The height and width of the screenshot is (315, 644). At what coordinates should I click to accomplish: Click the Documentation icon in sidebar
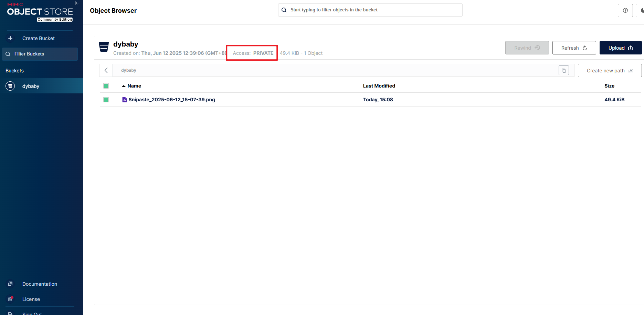click(x=10, y=284)
